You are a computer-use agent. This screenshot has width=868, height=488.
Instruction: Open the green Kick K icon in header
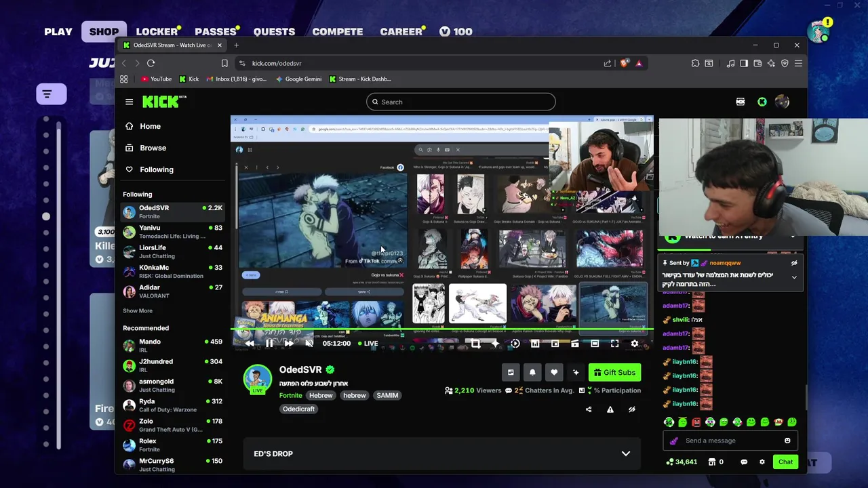(x=762, y=102)
